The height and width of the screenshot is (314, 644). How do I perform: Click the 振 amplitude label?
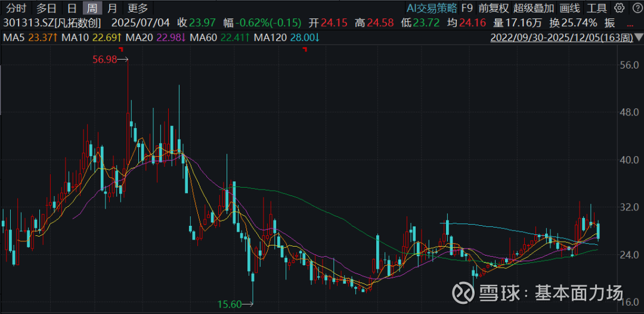(611, 23)
